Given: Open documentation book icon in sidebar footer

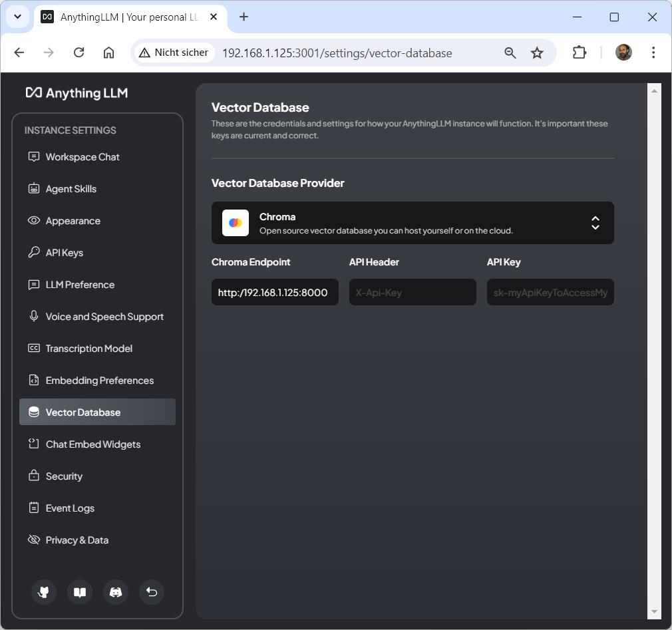Looking at the screenshot, I should 80,591.
